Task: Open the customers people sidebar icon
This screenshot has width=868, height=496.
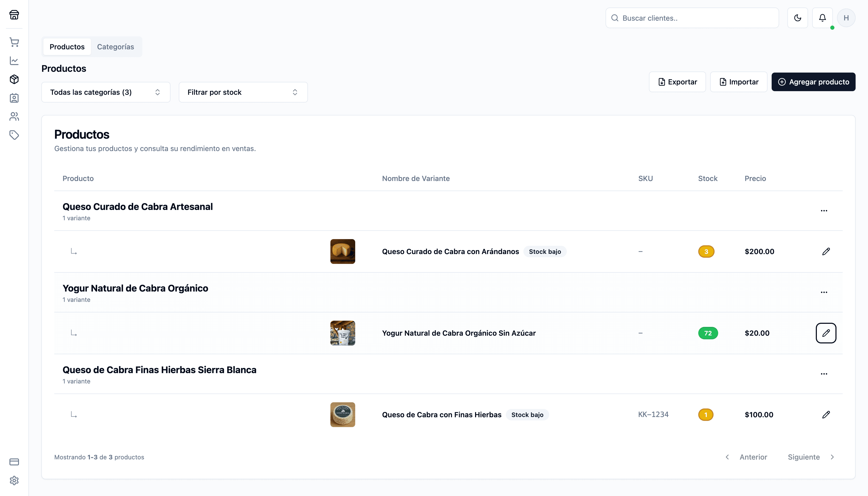Action: coord(14,116)
